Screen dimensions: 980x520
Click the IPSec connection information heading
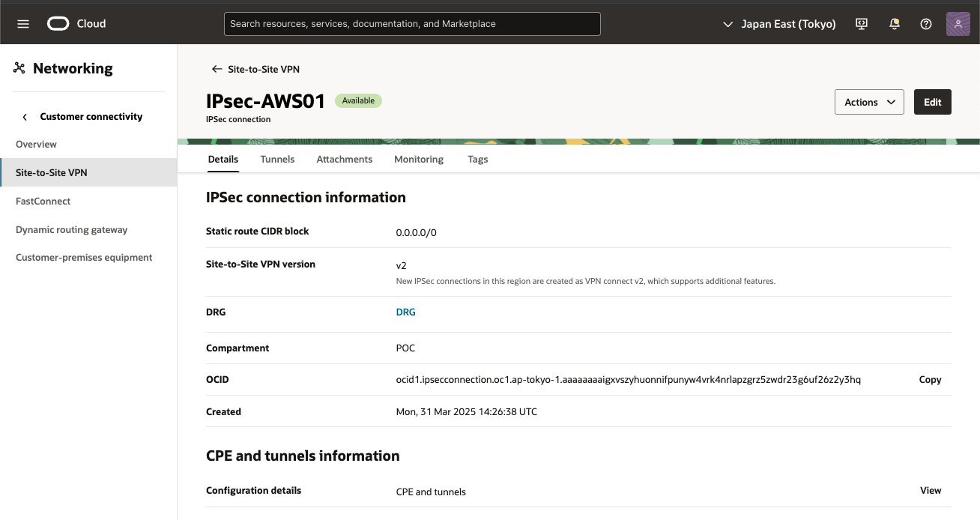click(306, 198)
